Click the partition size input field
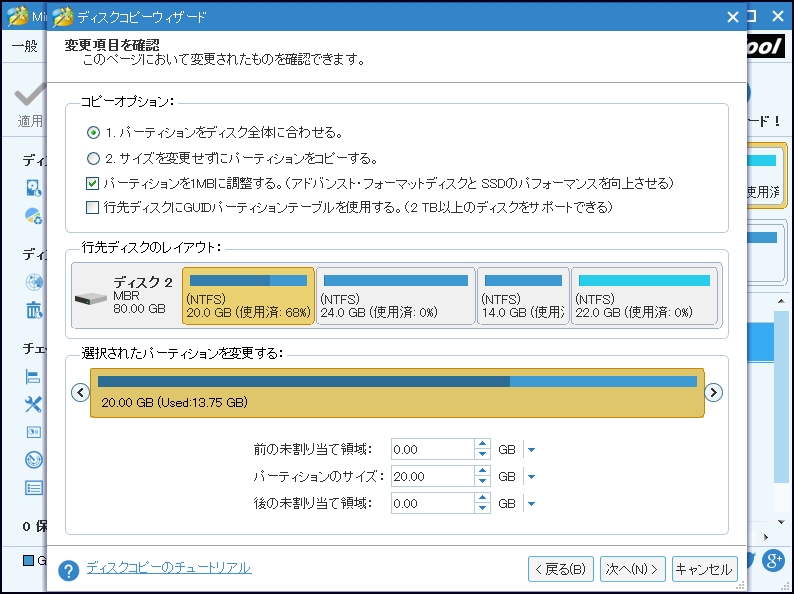The height and width of the screenshot is (594, 794). (432, 477)
